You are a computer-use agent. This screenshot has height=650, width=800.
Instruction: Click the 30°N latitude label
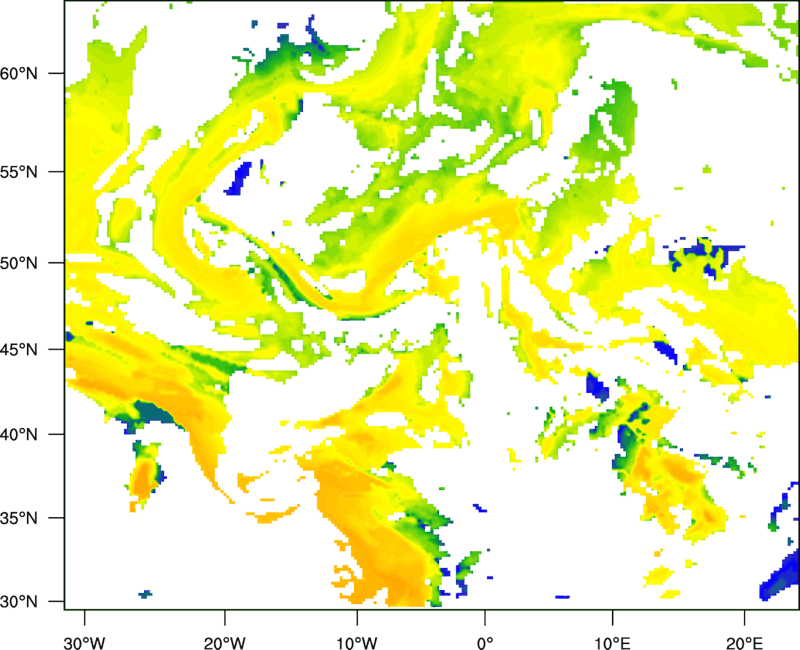pyautogui.click(x=19, y=602)
